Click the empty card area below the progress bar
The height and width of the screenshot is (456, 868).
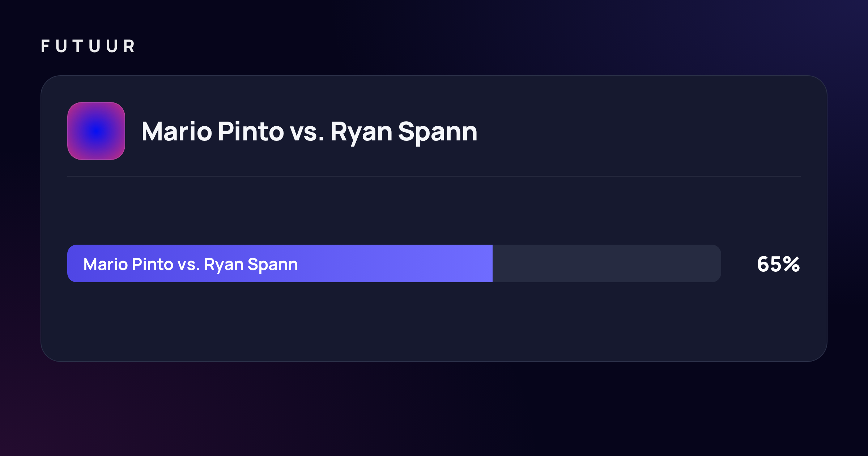pyautogui.click(x=434, y=321)
